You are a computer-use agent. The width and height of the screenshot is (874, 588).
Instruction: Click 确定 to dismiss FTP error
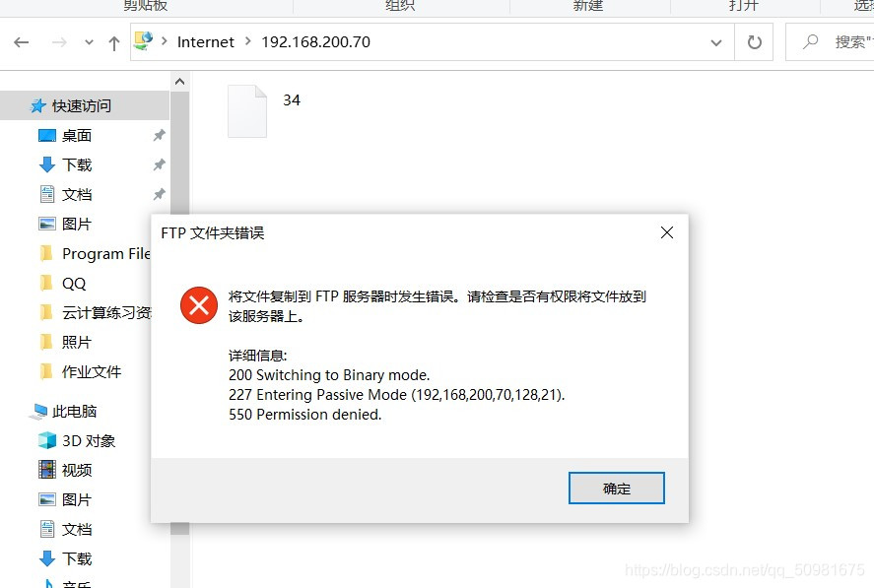pyautogui.click(x=617, y=489)
